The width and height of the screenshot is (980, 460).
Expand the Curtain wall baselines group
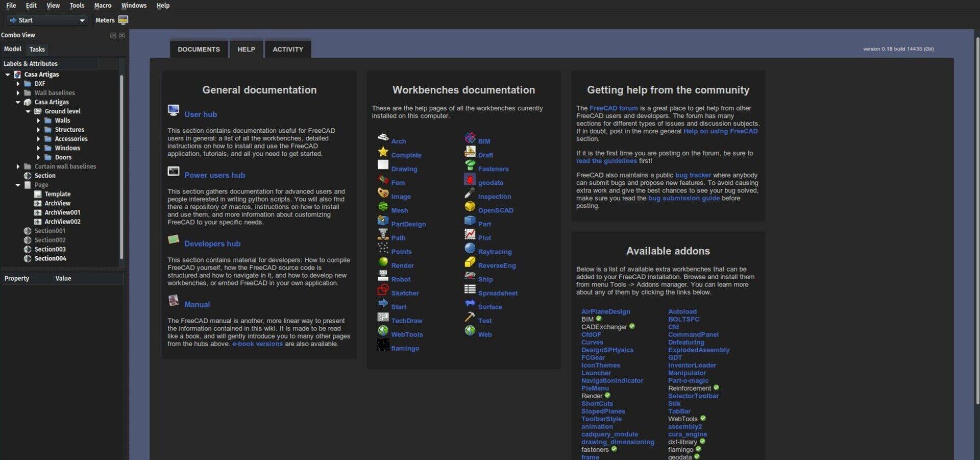click(x=18, y=166)
